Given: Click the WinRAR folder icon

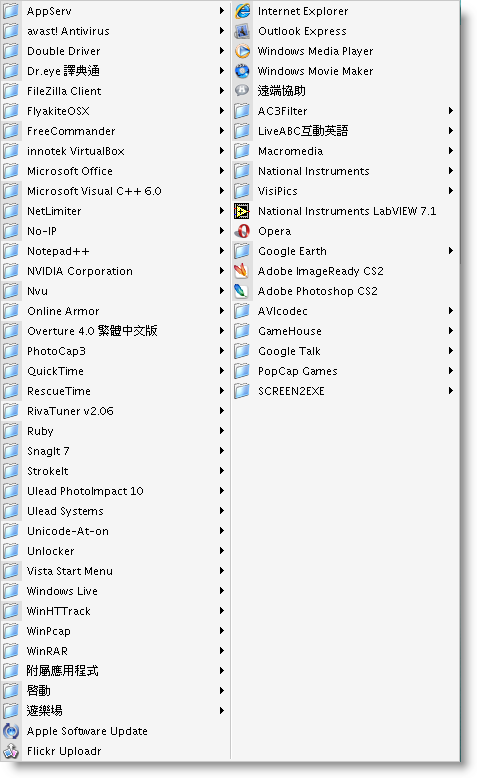Looking at the screenshot, I should pos(11,651).
